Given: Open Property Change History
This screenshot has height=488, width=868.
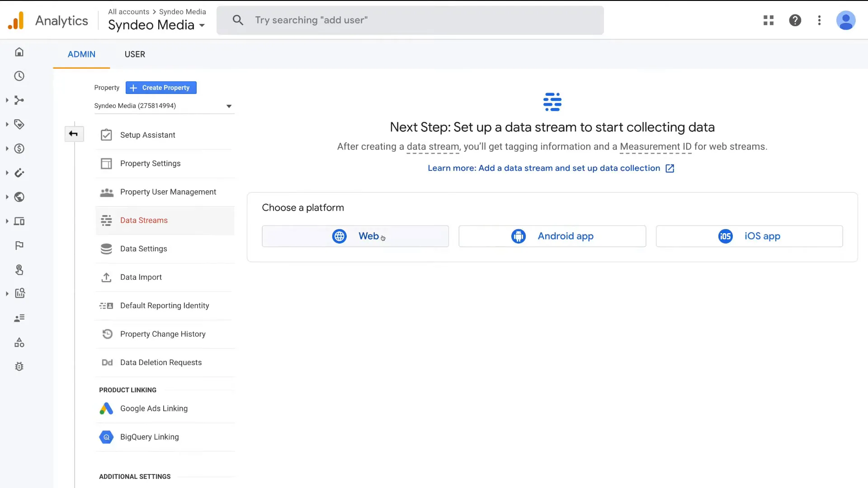Looking at the screenshot, I should (x=165, y=334).
